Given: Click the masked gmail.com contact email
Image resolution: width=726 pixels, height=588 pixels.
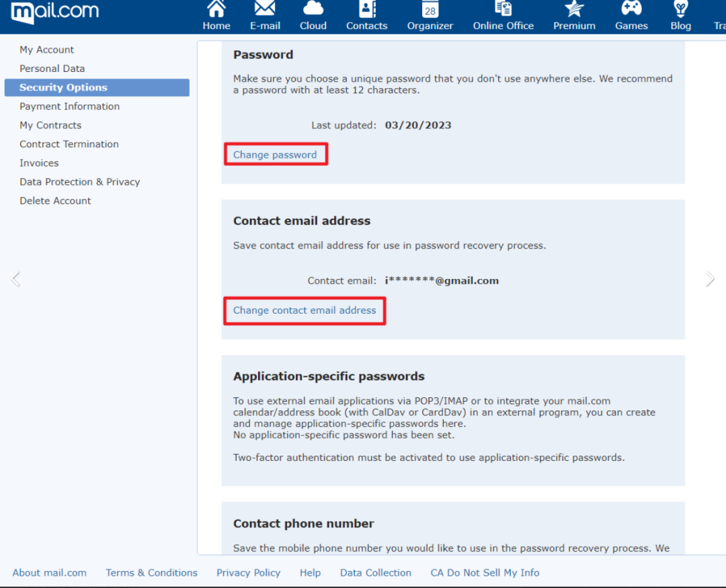Looking at the screenshot, I should click(x=442, y=281).
